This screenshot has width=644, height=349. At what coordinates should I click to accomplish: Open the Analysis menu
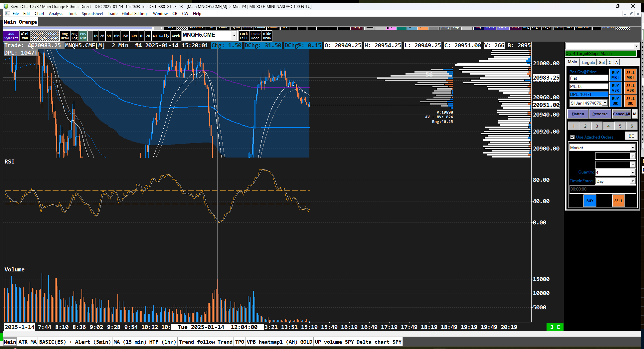(x=56, y=14)
